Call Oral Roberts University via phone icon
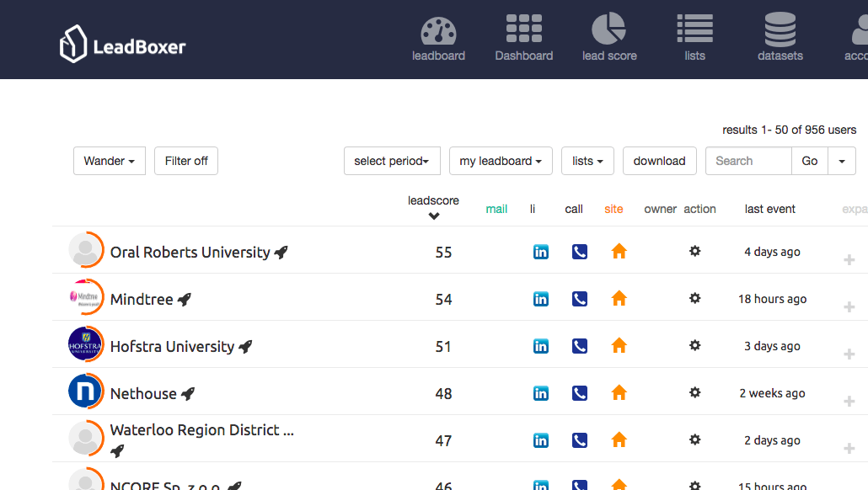This screenshot has width=868, height=490. coord(580,252)
